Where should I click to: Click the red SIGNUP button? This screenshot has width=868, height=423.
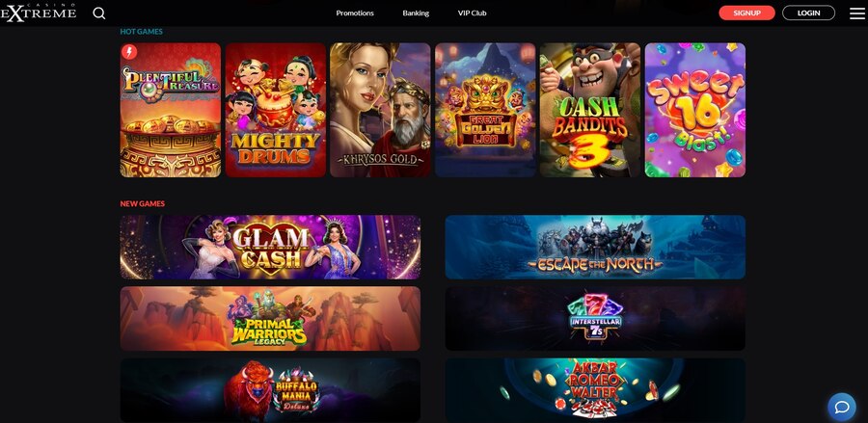point(746,13)
